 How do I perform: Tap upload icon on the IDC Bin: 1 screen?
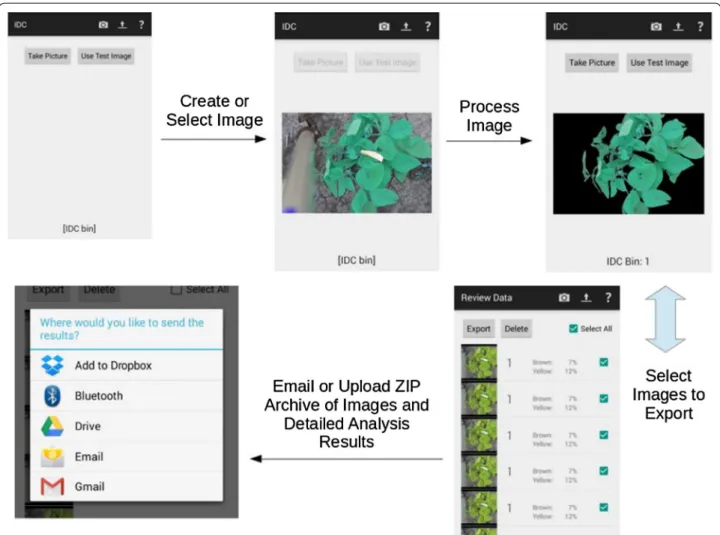[x=678, y=27]
